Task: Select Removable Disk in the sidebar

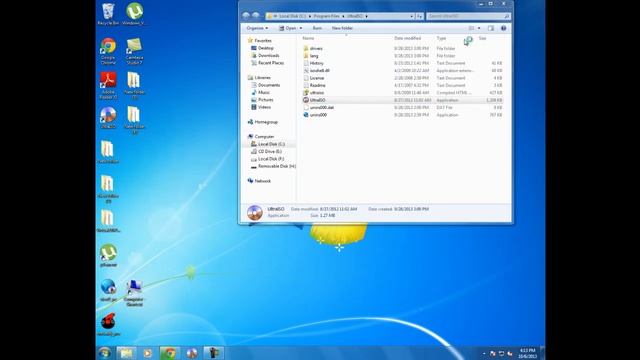Action: click(276, 166)
